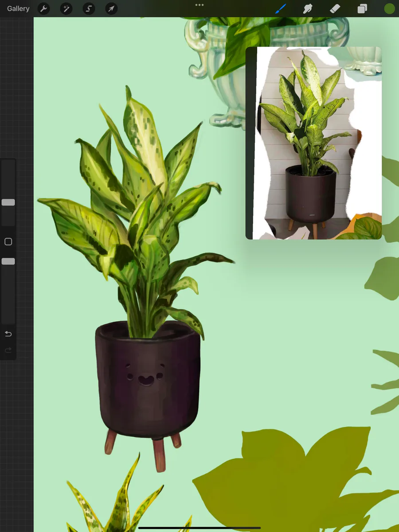Viewport: 399px width, 532px height.
Task: Activate the Transform arrow tool
Action: click(111, 8)
